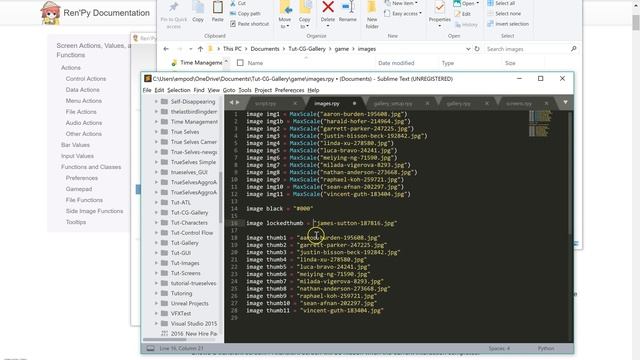Click the sidebar horizontal scrollbar in Sublime

point(165,340)
